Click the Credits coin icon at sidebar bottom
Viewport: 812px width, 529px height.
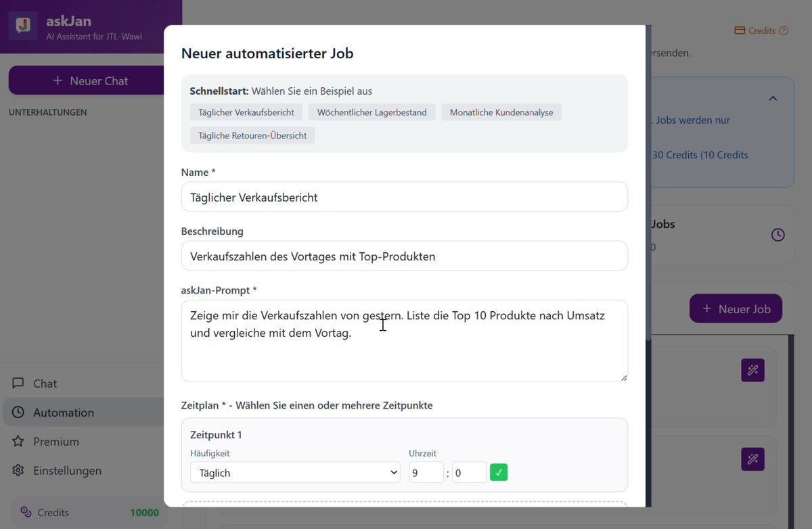25,512
